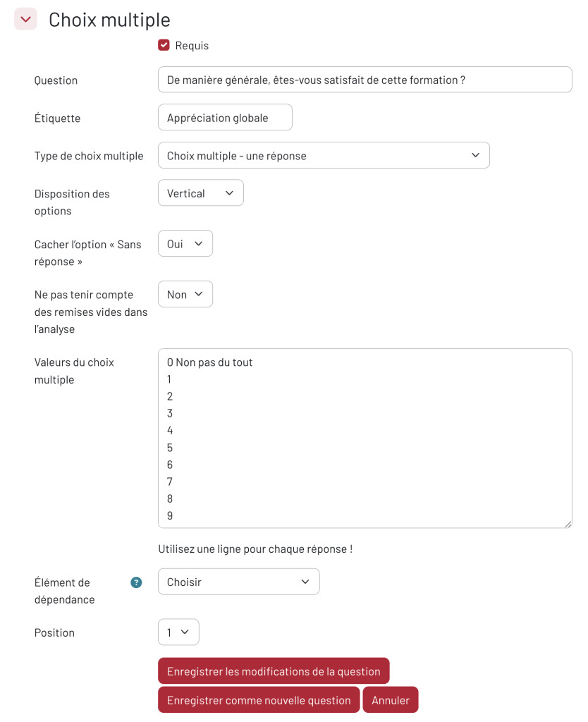Image resolution: width=588 pixels, height=722 pixels.
Task: Click Enregistrer comme nouvelle question
Action: click(259, 700)
